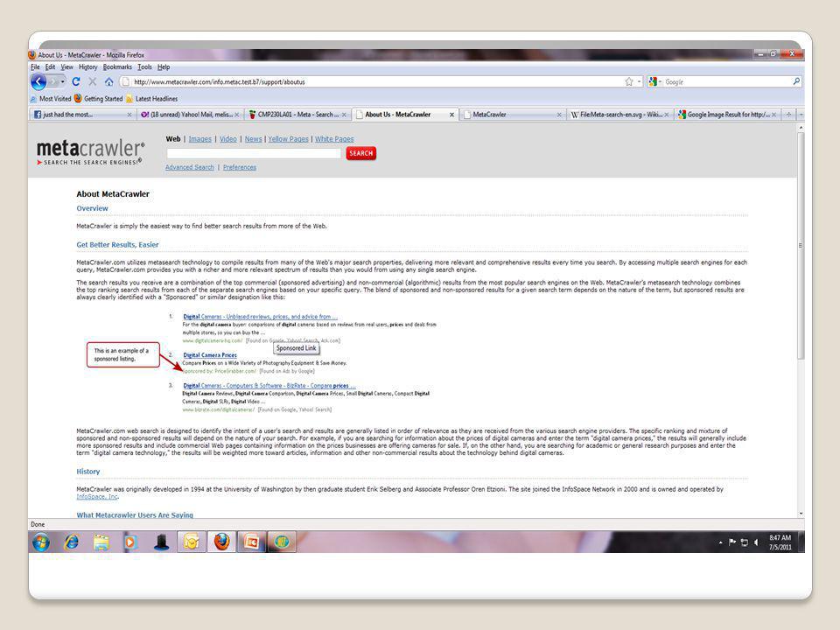Close the About Us - MetaCrawler tab

(x=451, y=115)
